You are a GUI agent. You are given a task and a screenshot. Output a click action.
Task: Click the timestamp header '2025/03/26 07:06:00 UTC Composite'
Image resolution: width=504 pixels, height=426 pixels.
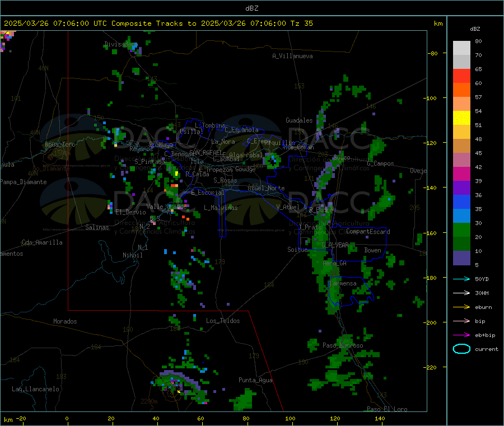77,24
